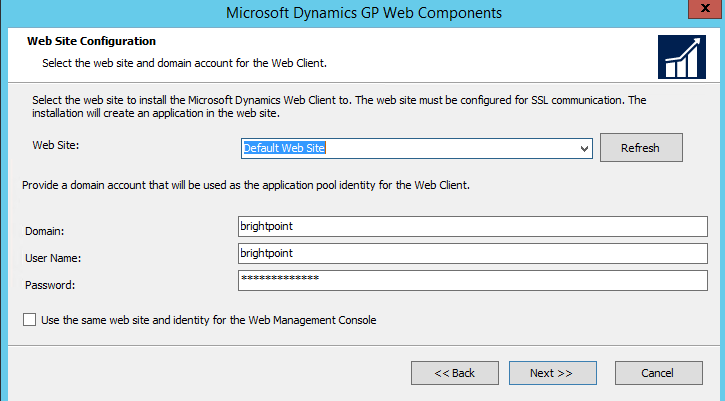Expand the Web Site dropdown arrow
This screenshot has width=725, height=401.
coord(584,148)
